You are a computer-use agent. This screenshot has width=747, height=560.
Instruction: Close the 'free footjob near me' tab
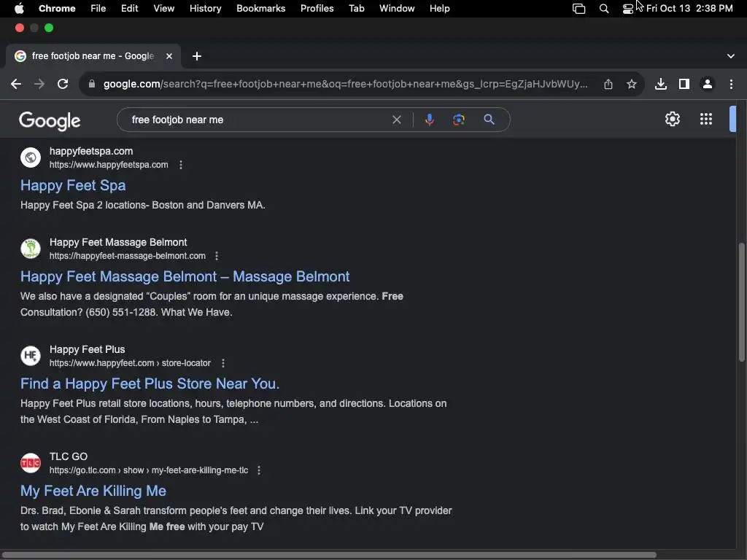169,56
